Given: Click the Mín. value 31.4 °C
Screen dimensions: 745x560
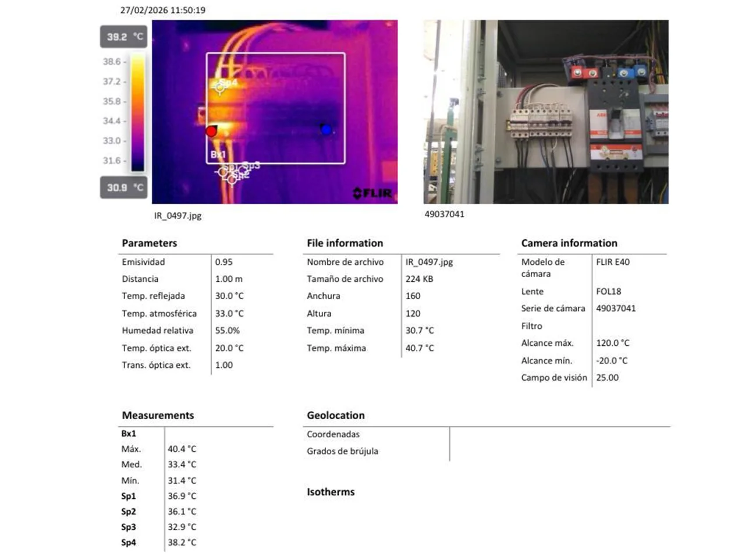Looking at the screenshot, I should (182, 480).
